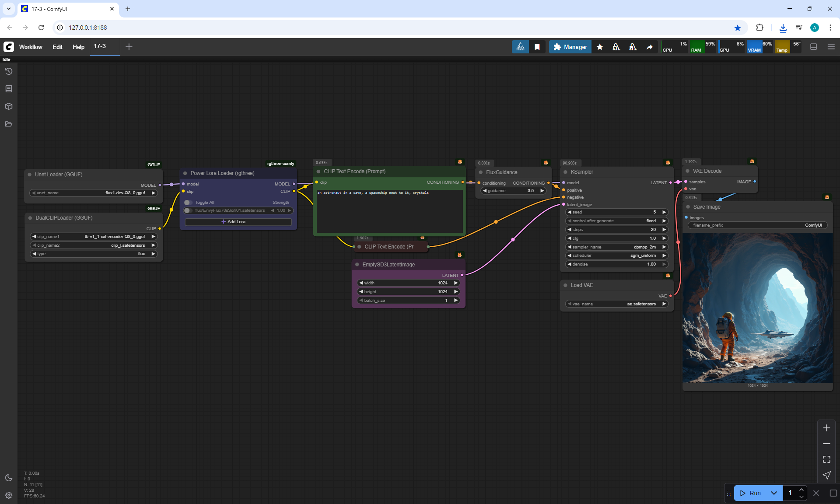Click the fit view canvas icon

click(826, 459)
